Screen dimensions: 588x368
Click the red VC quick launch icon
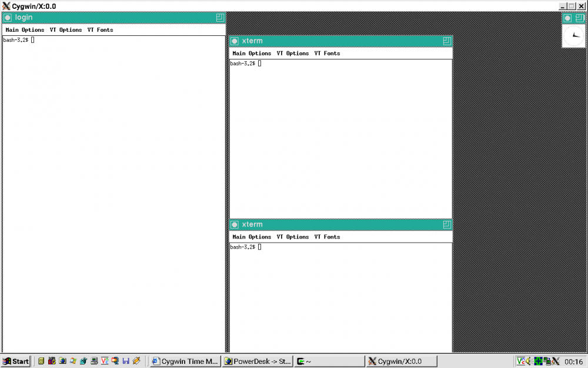[x=105, y=361]
